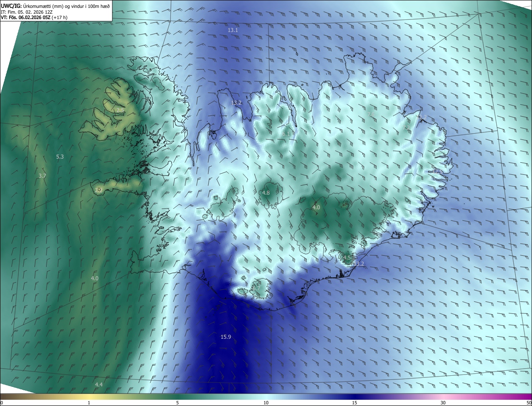Click the 5.3 value west of Iceland

60,157
